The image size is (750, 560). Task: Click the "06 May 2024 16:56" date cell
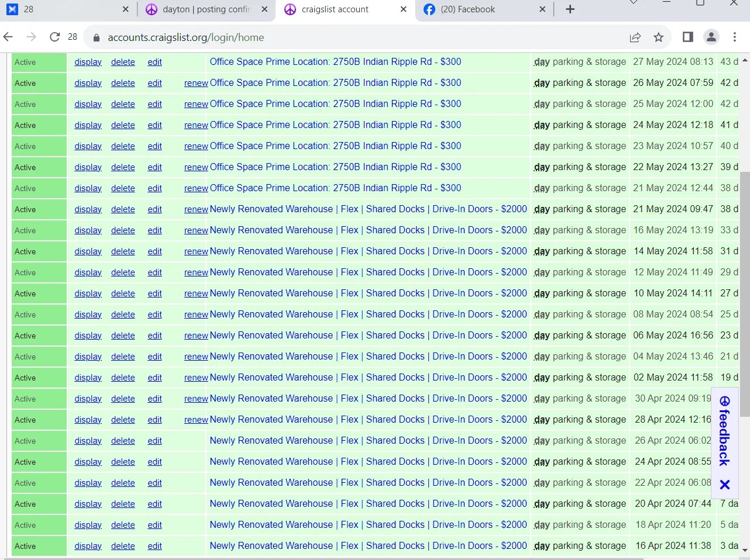[673, 336]
